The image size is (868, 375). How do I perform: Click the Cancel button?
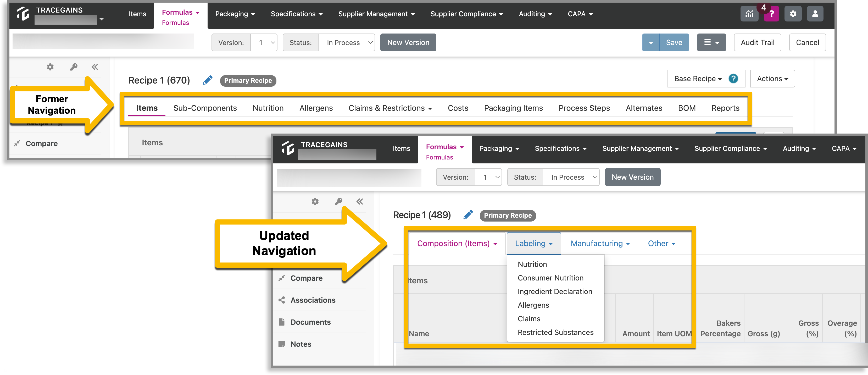(x=807, y=42)
